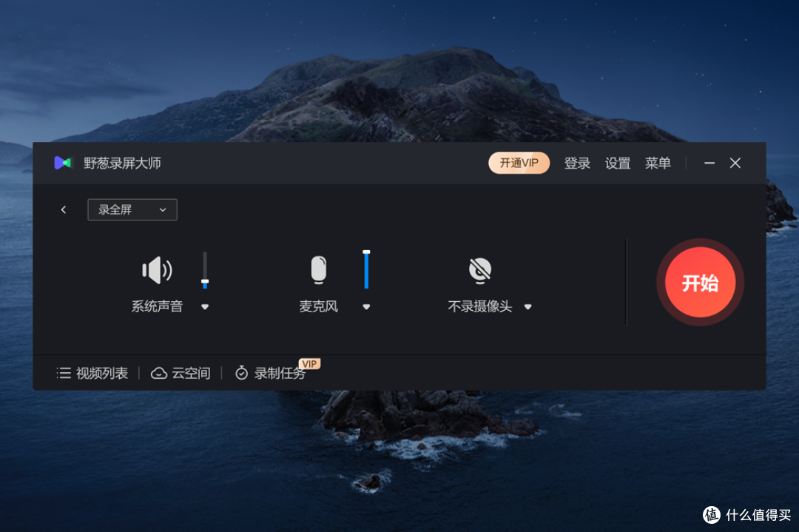The height and width of the screenshot is (532, 799).
Task: Expand the system sound options arrow
Action: click(205, 307)
